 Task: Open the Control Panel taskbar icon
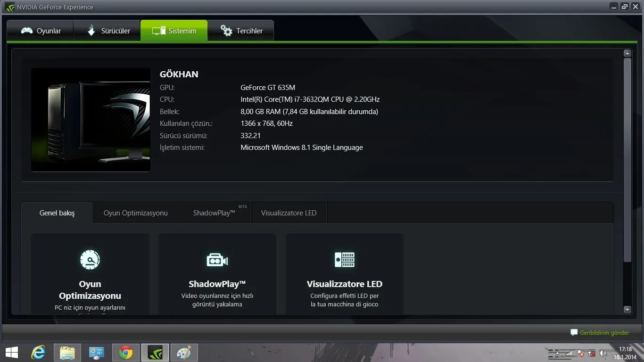point(97,353)
